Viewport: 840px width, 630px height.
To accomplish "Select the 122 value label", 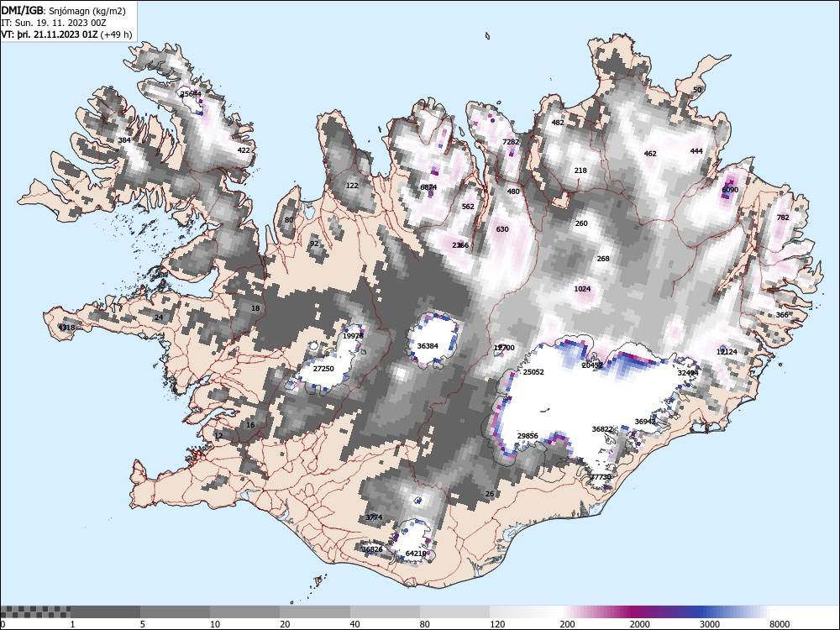I will pos(352,186).
